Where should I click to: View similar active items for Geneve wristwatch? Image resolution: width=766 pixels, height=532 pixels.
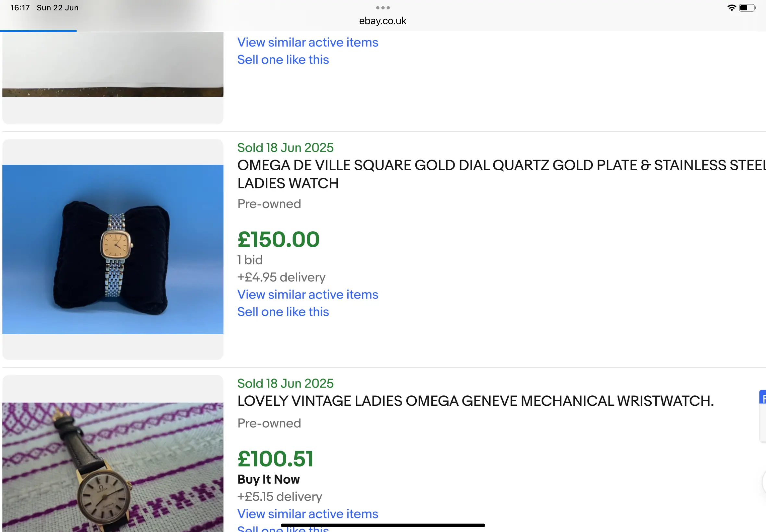pos(307,514)
